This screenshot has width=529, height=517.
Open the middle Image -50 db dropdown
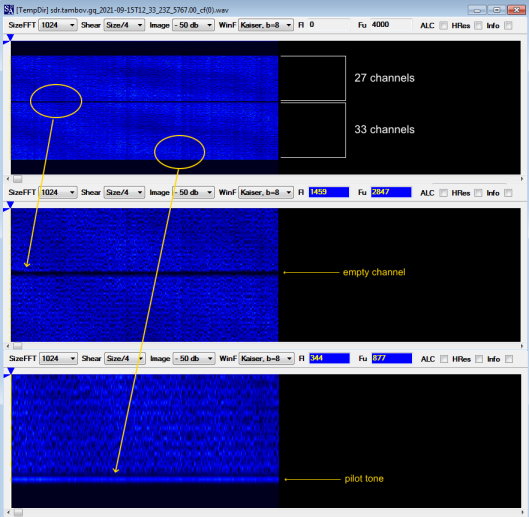point(193,192)
